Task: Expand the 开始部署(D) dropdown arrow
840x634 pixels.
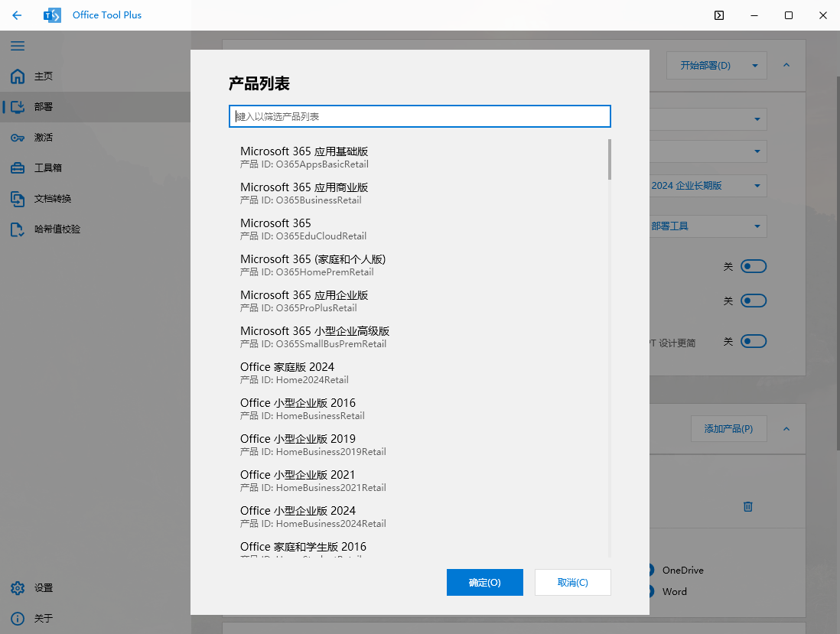Action: pyautogui.click(x=755, y=66)
